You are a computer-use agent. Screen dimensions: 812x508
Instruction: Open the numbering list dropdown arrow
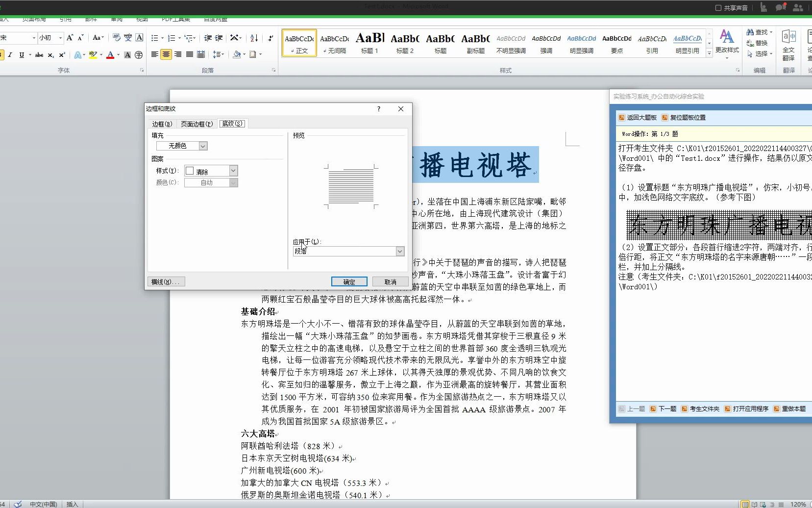pos(179,38)
